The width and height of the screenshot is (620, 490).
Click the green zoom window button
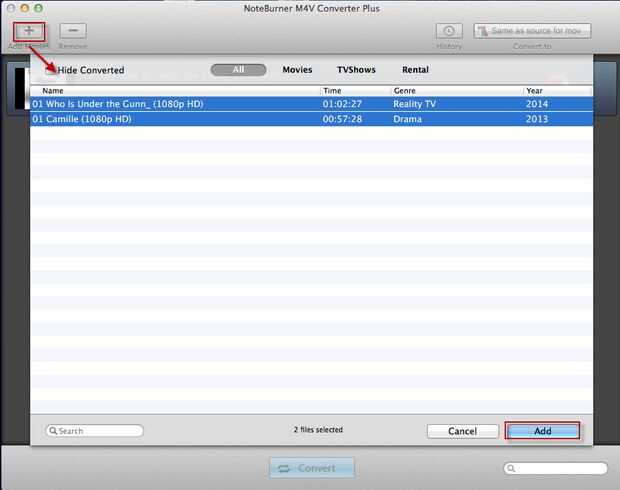(x=38, y=8)
